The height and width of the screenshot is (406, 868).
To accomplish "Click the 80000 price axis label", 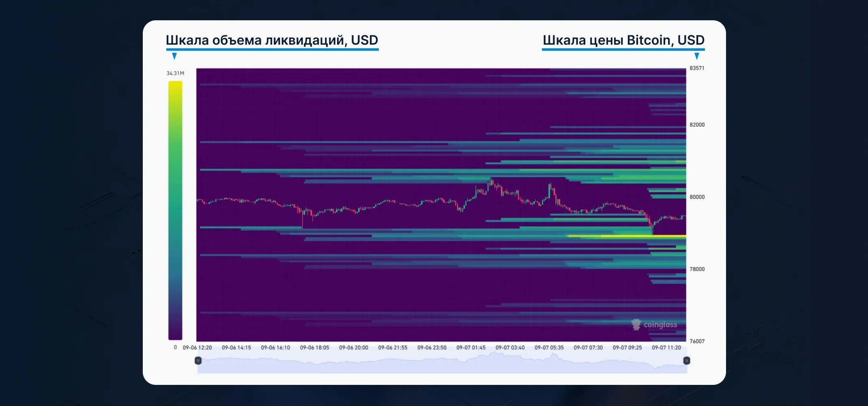I will coord(697,197).
